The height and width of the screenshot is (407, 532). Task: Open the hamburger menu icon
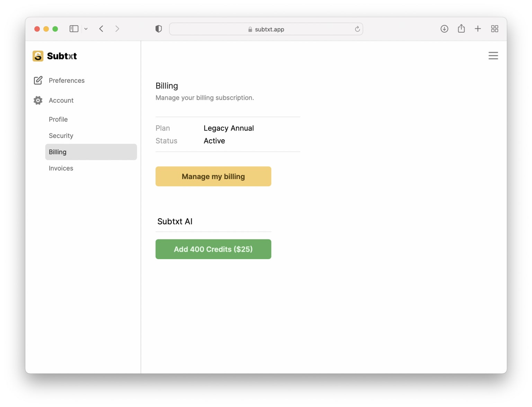pyautogui.click(x=493, y=55)
